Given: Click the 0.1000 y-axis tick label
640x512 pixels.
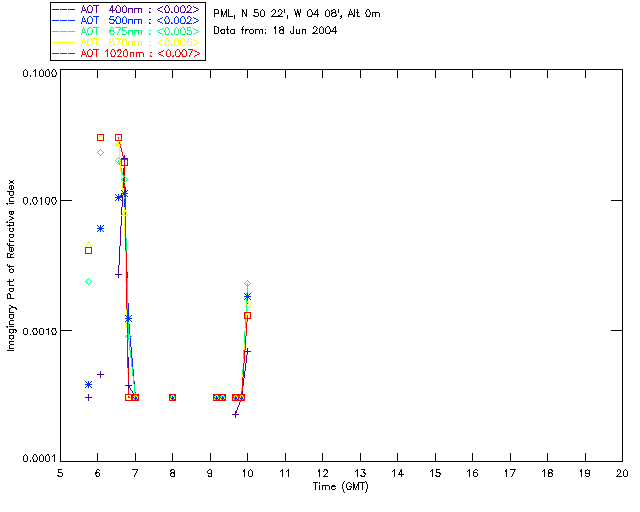Looking at the screenshot, I should 39,73.
